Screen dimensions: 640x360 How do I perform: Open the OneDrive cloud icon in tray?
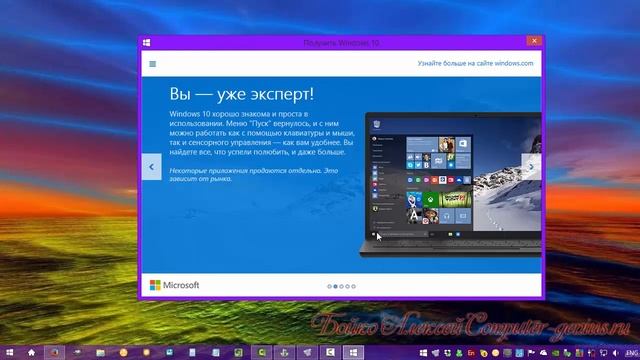pos(543,353)
